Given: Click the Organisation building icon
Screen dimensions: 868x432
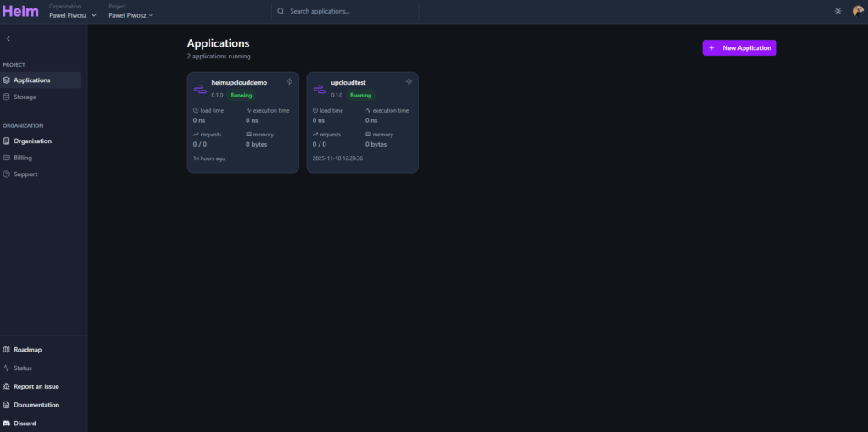Looking at the screenshot, I should [7, 141].
